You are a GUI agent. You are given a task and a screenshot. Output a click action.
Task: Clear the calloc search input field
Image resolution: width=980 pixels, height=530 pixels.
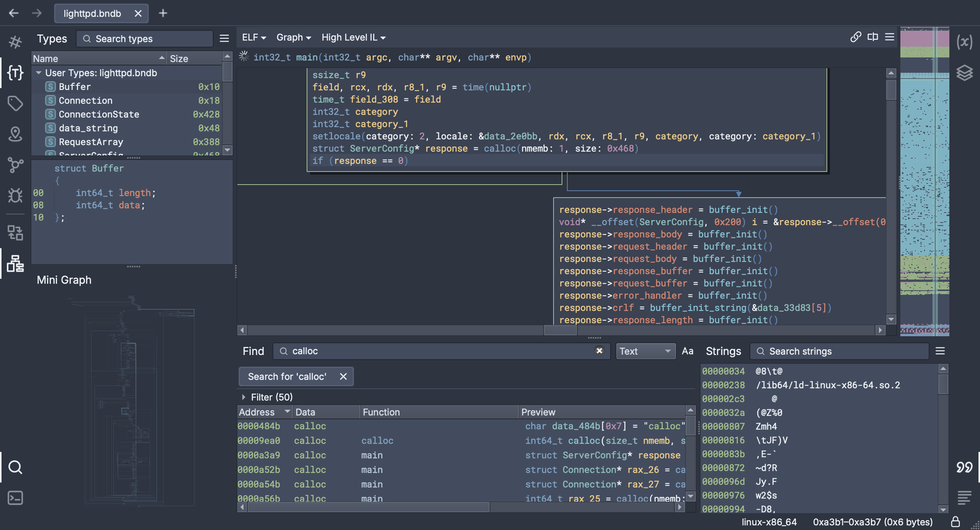[x=599, y=350]
